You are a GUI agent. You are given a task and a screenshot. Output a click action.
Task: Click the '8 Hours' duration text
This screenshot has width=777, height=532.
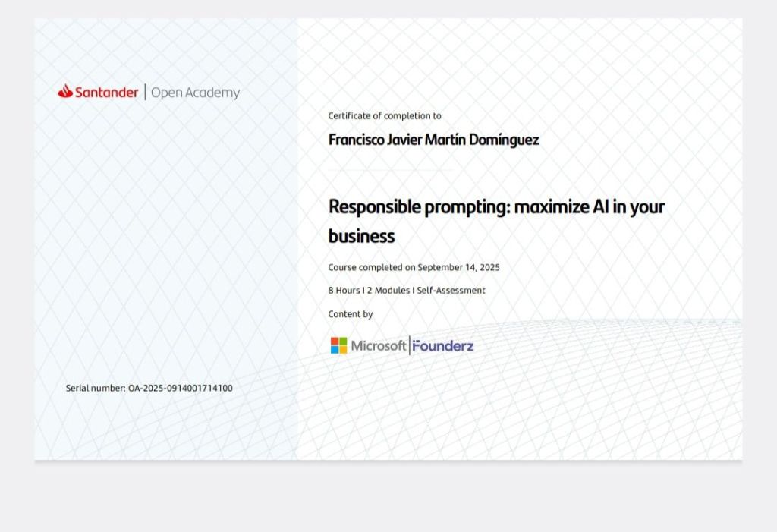coord(344,291)
